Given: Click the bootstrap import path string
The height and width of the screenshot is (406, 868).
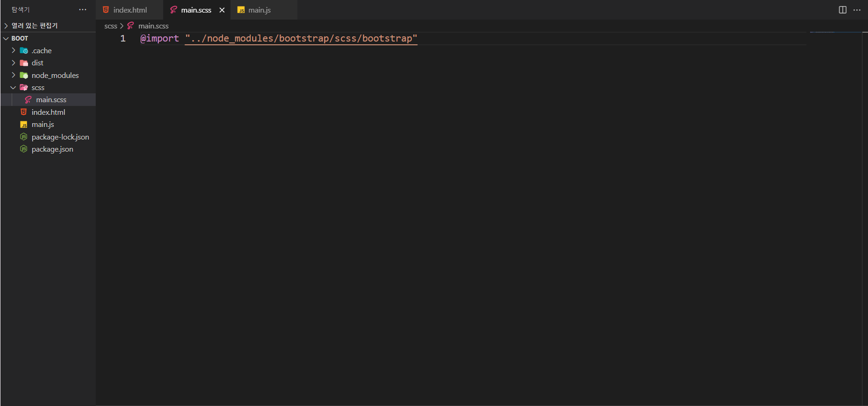Looking at the screenshot, I should click(x=301, y=39).
